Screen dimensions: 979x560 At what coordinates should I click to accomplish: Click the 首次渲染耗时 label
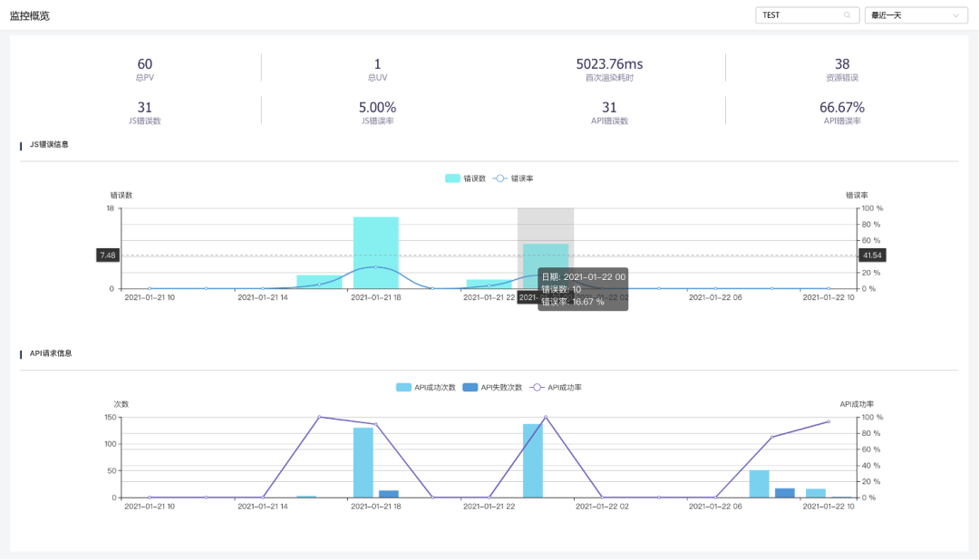pos(609,78)
